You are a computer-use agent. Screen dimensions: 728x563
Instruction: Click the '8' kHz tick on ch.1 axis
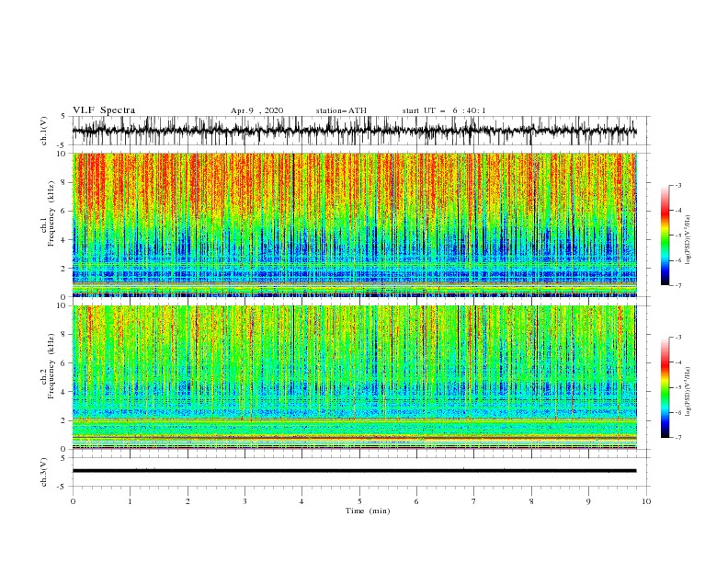click(64, 182)
